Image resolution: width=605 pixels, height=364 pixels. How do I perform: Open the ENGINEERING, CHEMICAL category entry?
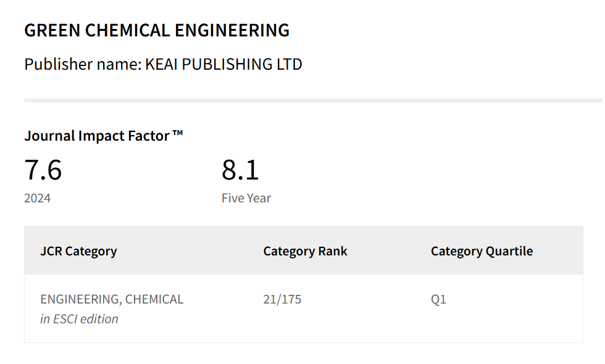point(112,300)
